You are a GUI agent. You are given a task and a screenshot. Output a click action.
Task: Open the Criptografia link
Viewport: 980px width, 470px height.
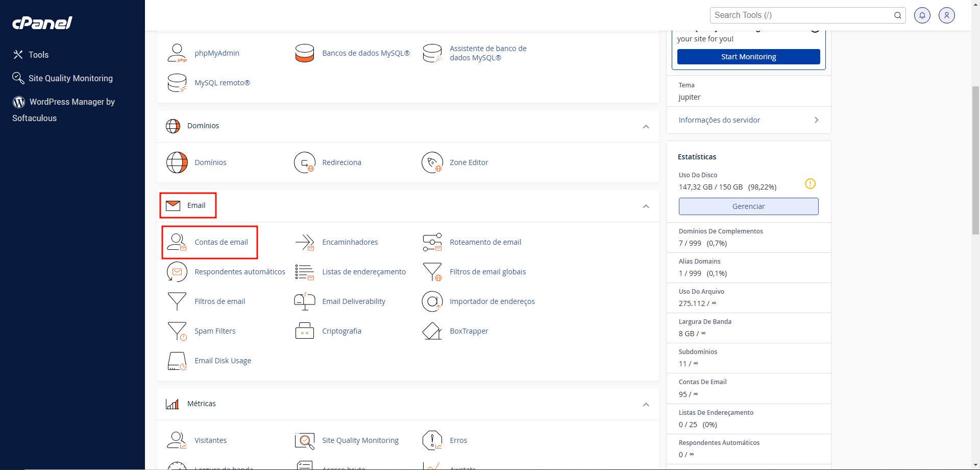(x=341, y=331)
